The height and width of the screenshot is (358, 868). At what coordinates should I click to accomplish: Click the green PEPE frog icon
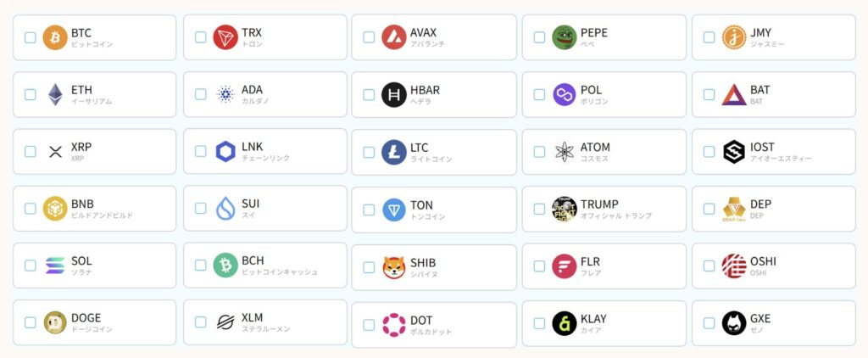(564, 37)
